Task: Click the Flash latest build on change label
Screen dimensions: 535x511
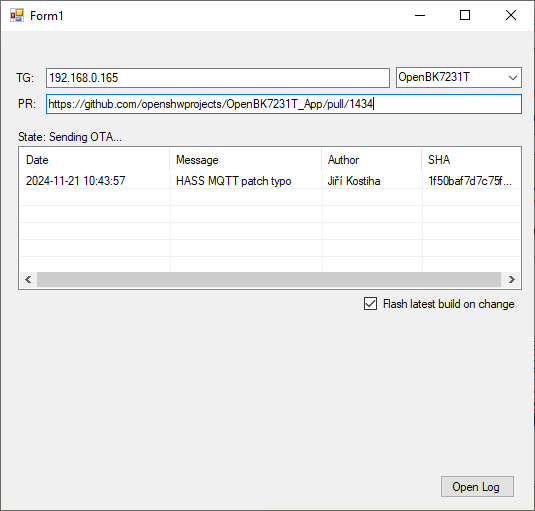Action: pyautogui.click(x=448, y=304)
